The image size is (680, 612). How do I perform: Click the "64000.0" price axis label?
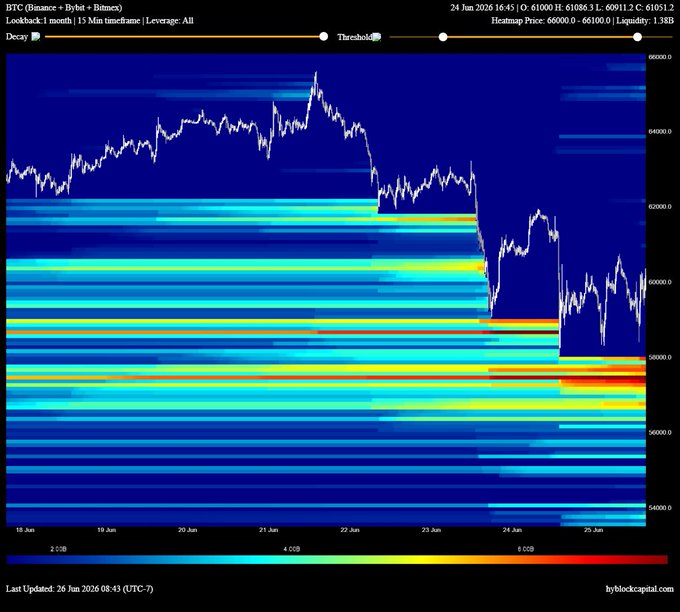coord(660,131)
